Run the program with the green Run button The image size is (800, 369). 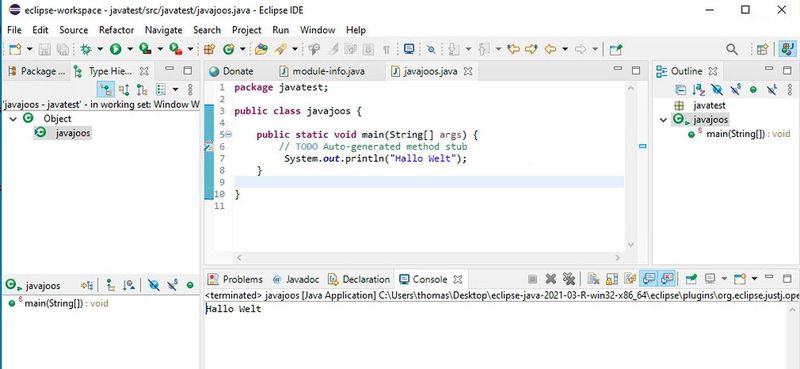115,49
